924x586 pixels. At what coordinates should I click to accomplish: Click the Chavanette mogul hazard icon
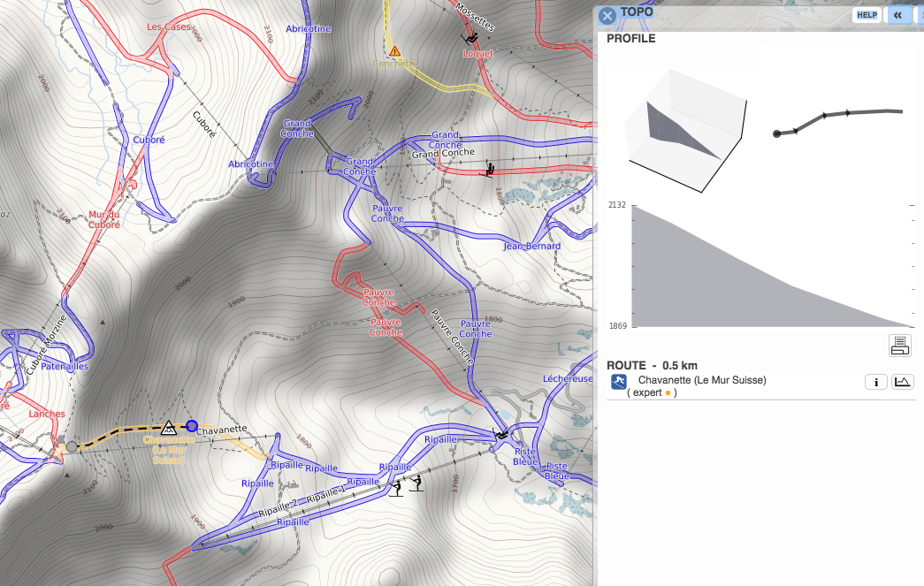pyautogui.click(x=167, y=428)
